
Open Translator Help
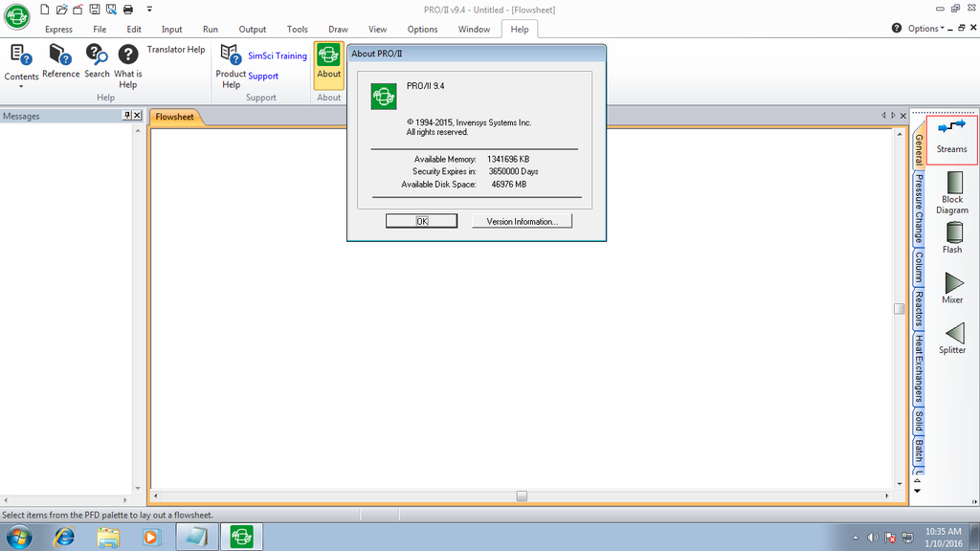click(x=176, y=50)
